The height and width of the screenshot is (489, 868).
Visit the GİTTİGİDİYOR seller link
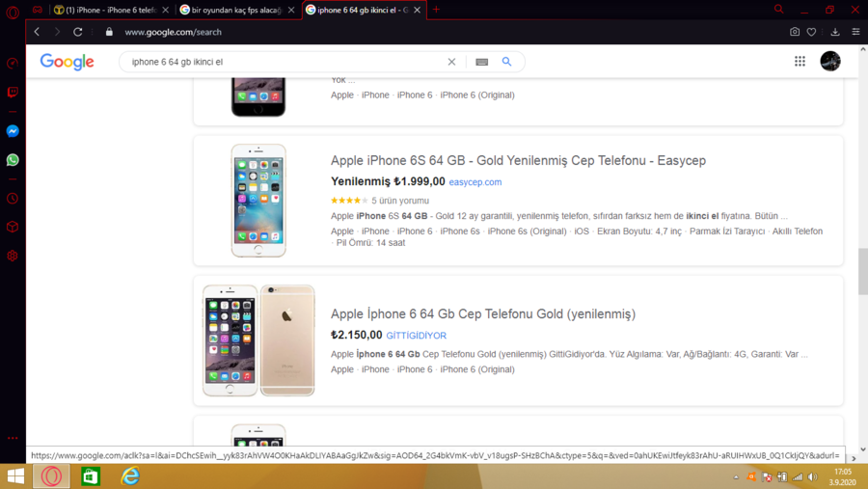417,336
